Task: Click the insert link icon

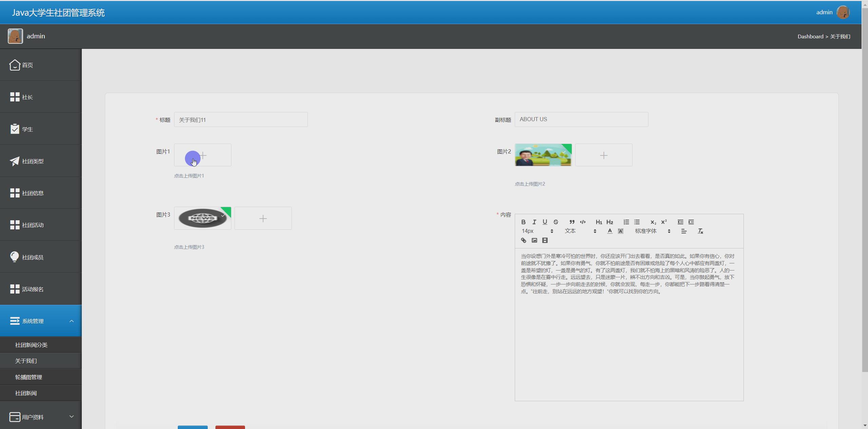Action: pyautogui.click(x=523, y=240)
